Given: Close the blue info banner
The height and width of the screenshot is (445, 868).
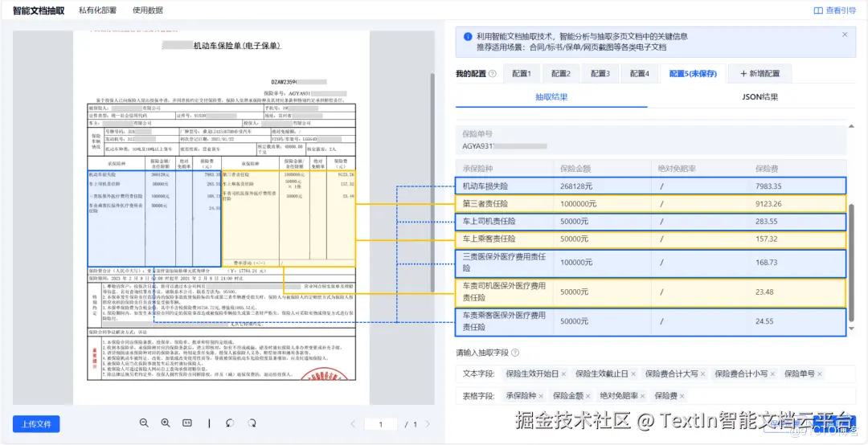Looking at the screenshot, I should coord(845,35).
